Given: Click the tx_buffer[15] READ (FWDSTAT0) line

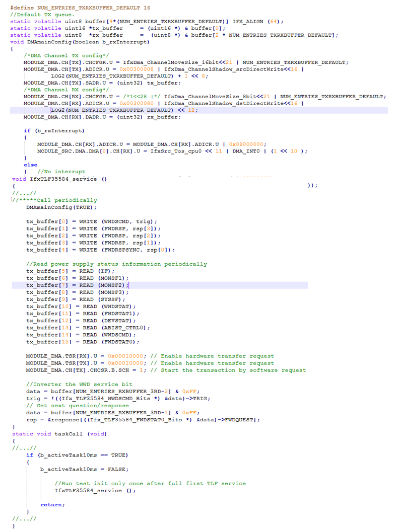Looking at the screenshot, I should pos(81,342).
